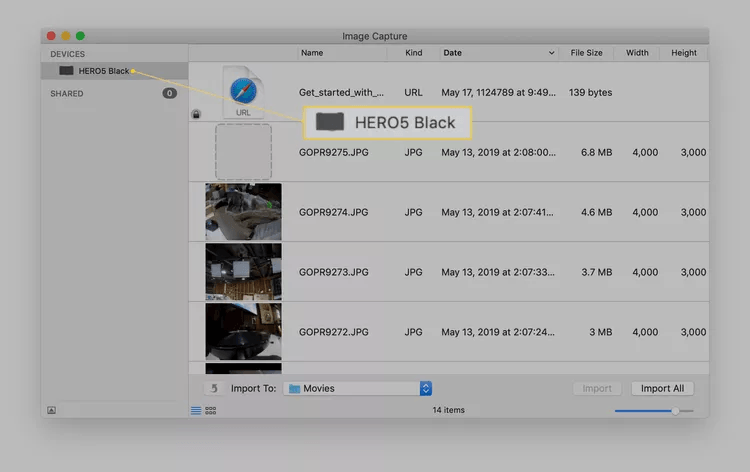The width and height of the screenshot is (750, 472).
Task: Select the GOPR9273.JPG file name
Action: [333, 272]
